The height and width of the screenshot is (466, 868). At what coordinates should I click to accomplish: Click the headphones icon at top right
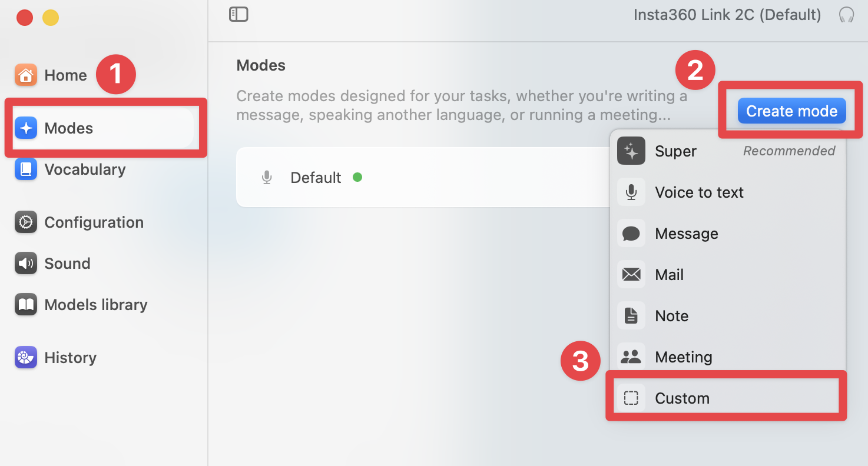pyautogui.click(x=846, y=15)
